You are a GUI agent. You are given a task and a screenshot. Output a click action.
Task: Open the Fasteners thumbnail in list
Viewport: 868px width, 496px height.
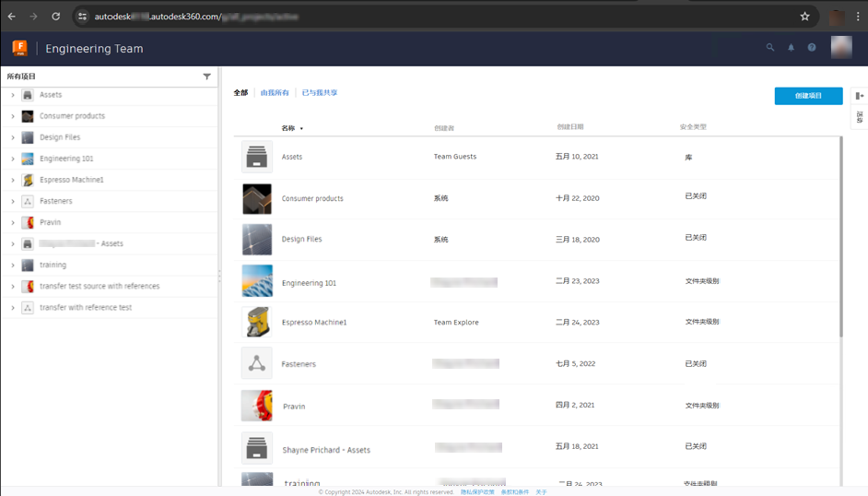click(x=257, y=363)
